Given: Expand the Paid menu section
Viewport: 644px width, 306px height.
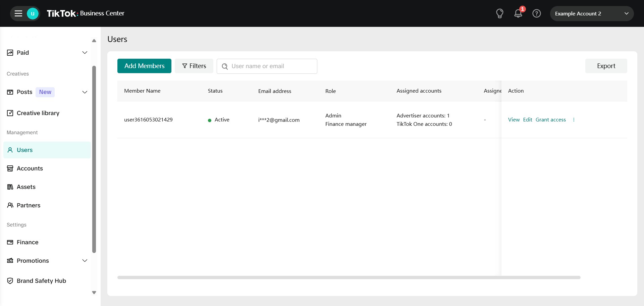Looking at the screenshot, I should pos(85,53).
